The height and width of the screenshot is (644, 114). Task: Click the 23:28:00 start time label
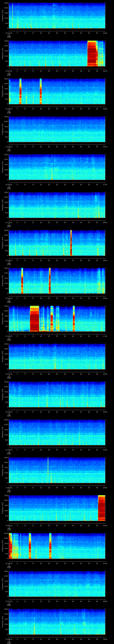pyautogui.click(x=9, y=261)
